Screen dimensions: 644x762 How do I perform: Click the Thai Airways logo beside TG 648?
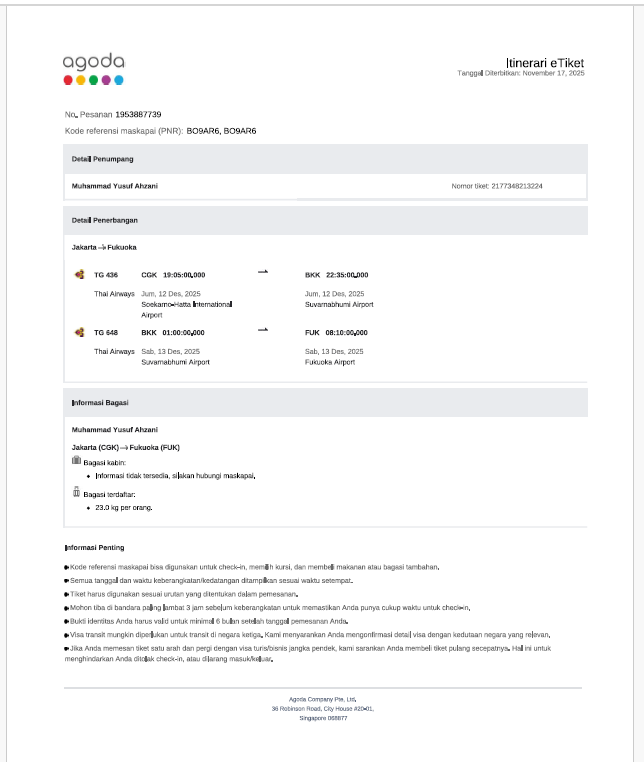tap(79, 332)
